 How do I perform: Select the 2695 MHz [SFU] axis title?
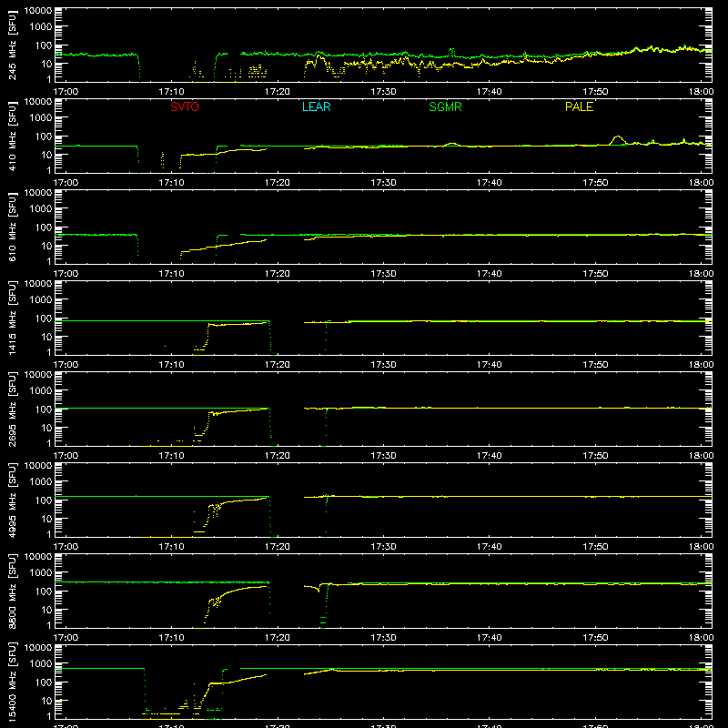13,409
